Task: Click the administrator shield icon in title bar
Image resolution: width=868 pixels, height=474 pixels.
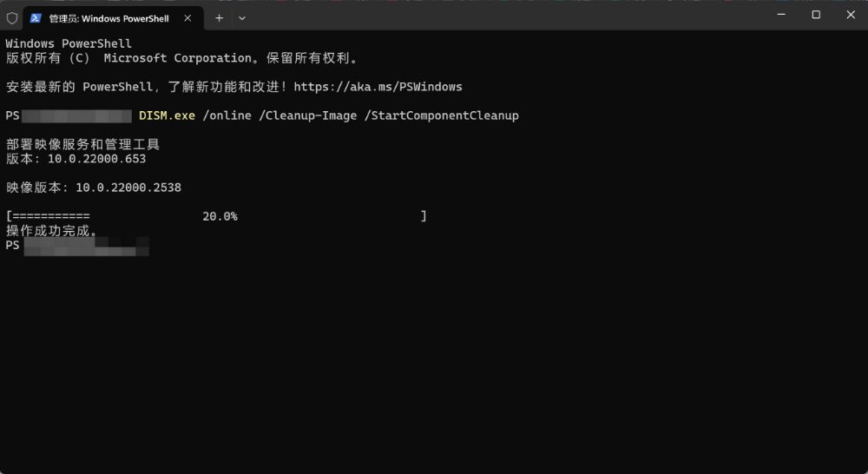Action: click(x=12, y=17)
